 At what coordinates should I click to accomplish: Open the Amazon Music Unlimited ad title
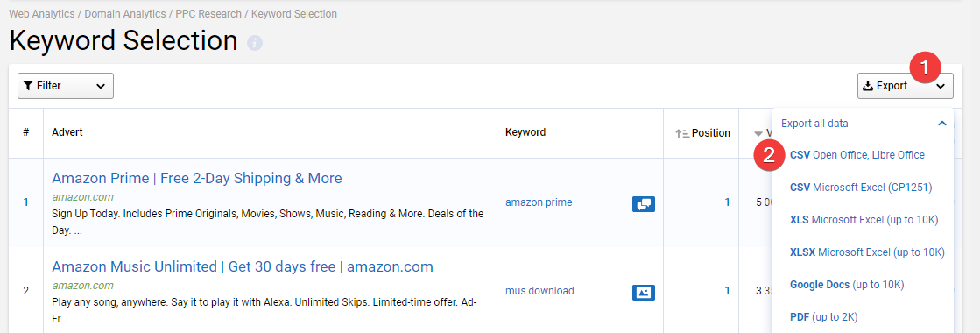click(243, 266)
